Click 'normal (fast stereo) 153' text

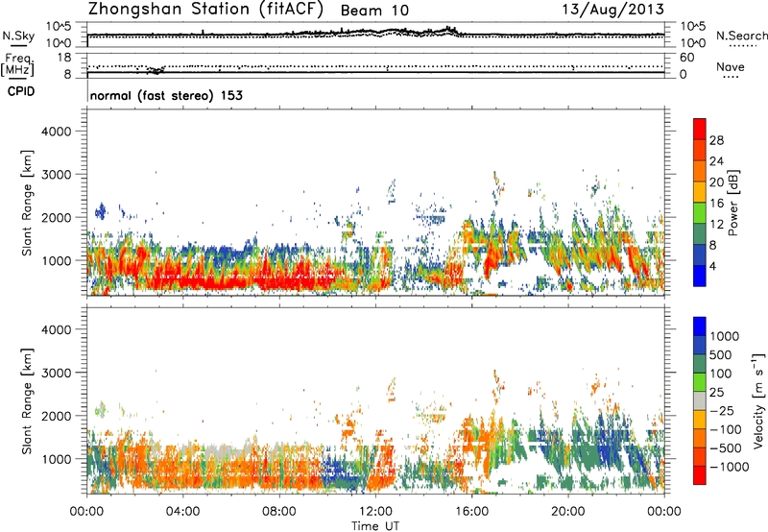coord(166,95)
